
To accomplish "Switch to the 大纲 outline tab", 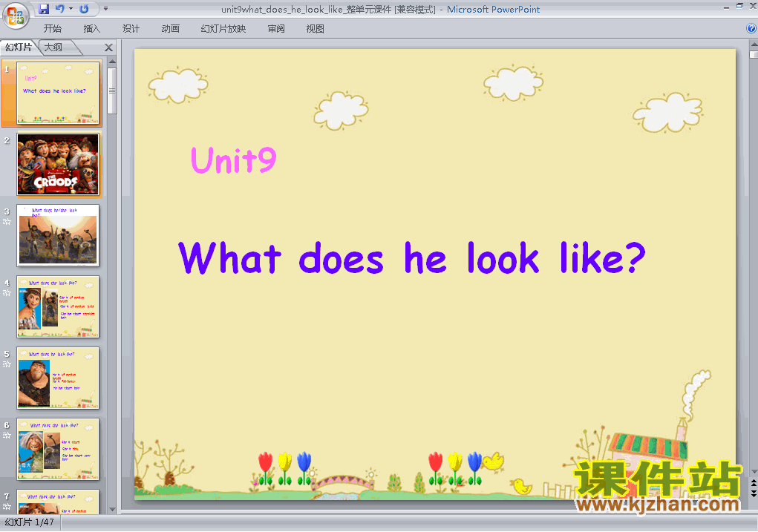I will pyautogui.click(x=53, y=47).
